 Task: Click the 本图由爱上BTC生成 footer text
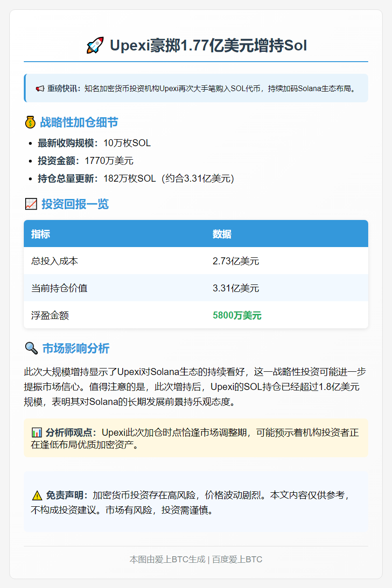pyautogui.click(x=167, y=559)
